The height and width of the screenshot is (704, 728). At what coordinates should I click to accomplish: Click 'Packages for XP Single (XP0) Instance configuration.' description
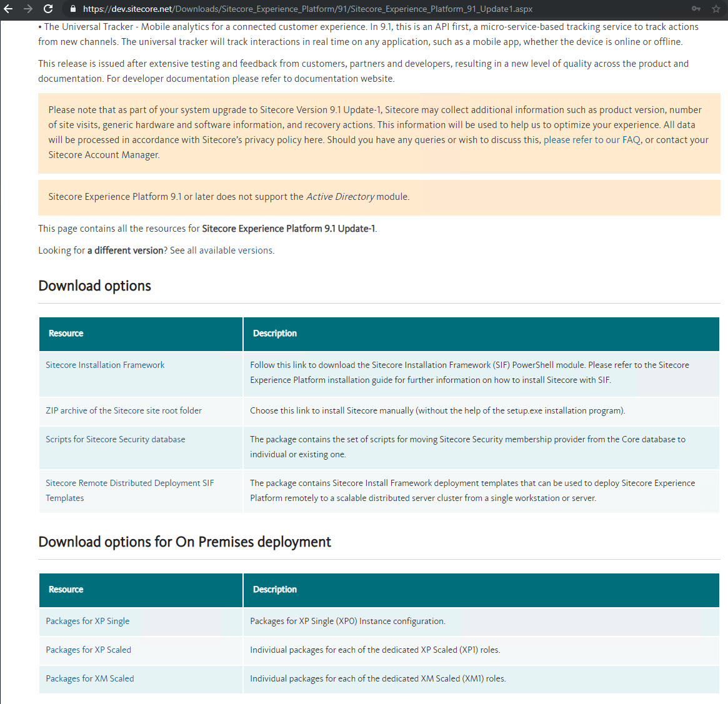(347, 621)
